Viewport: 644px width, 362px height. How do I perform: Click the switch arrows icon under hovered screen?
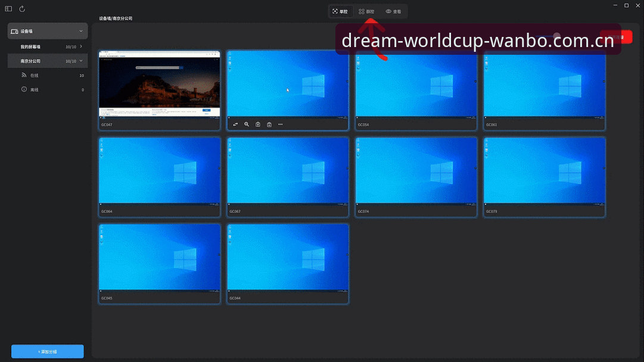[235, 124]
